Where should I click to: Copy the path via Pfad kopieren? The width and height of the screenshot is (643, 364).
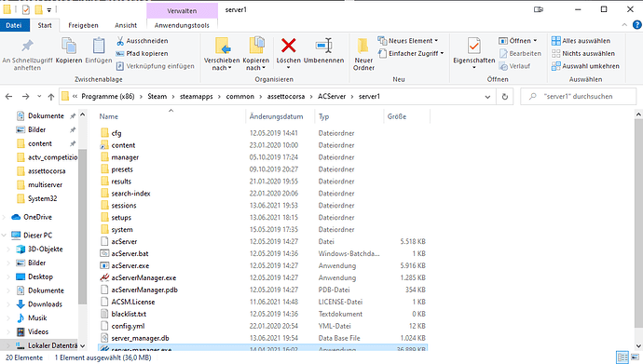[143, 54]
